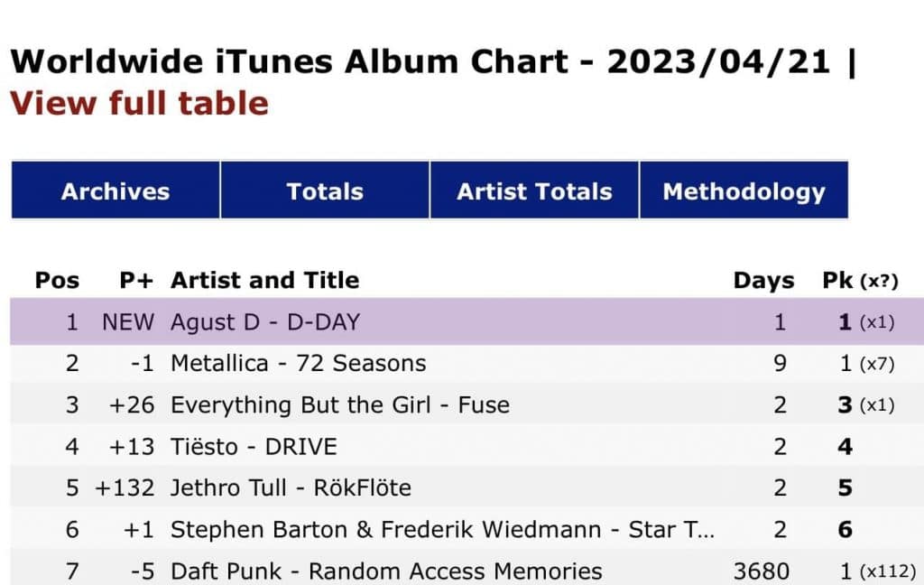Open the Methodology tab
The width and height of the screenshot is (924, 585).
(744, 191)
